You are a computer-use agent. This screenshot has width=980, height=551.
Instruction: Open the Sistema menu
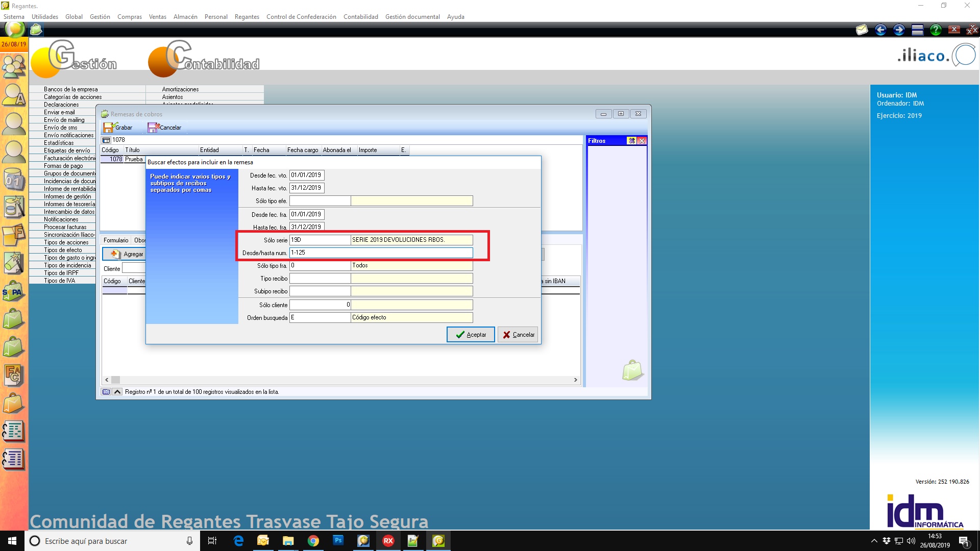(14, 17)
